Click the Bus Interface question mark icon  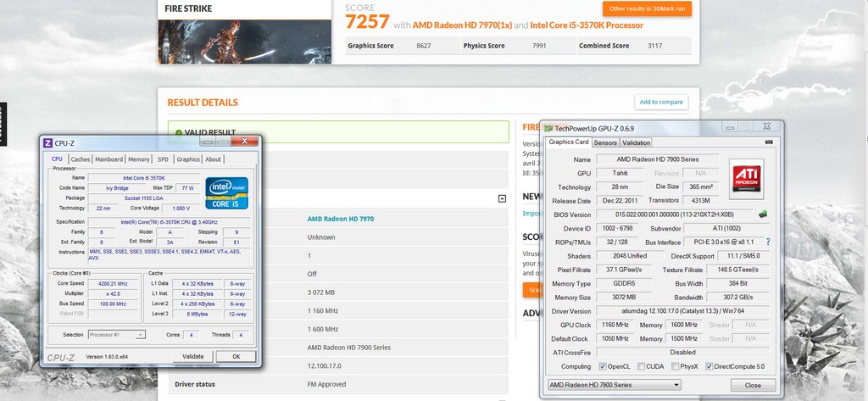(x=768, y=242)
